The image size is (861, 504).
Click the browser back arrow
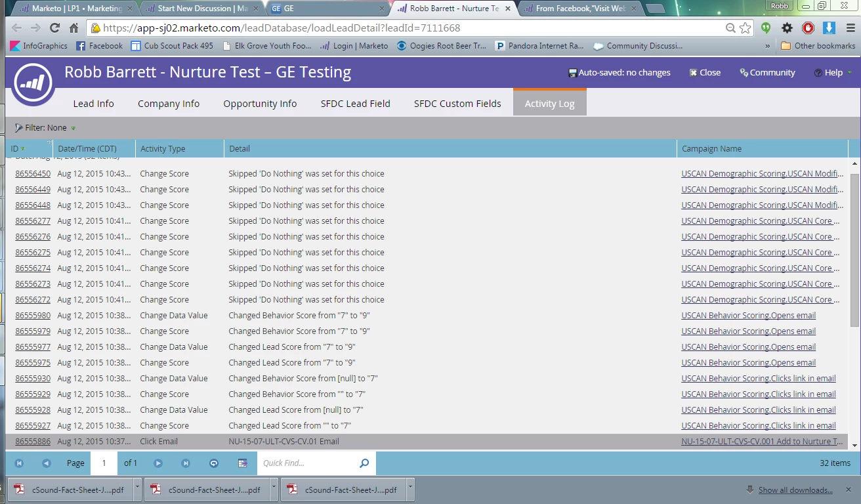pos(16,28)
